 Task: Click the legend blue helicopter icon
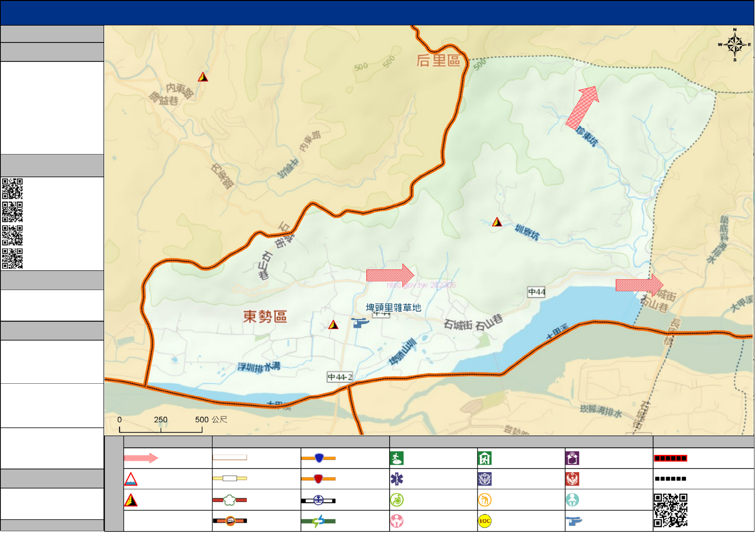(574, 521)
